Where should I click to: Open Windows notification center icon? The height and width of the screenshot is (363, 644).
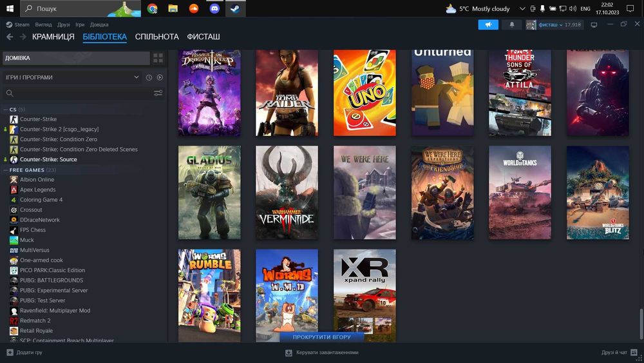(x=630, y=8)
